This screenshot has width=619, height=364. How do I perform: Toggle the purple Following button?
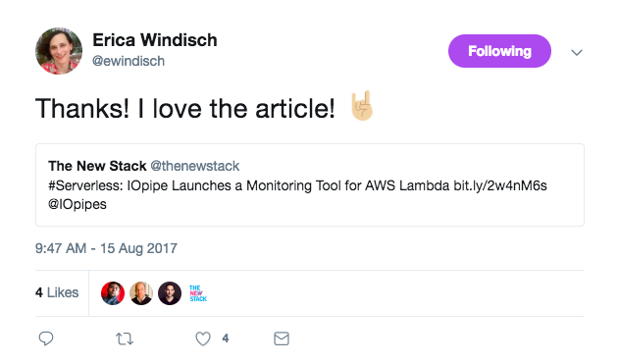(x=499, y=51)
